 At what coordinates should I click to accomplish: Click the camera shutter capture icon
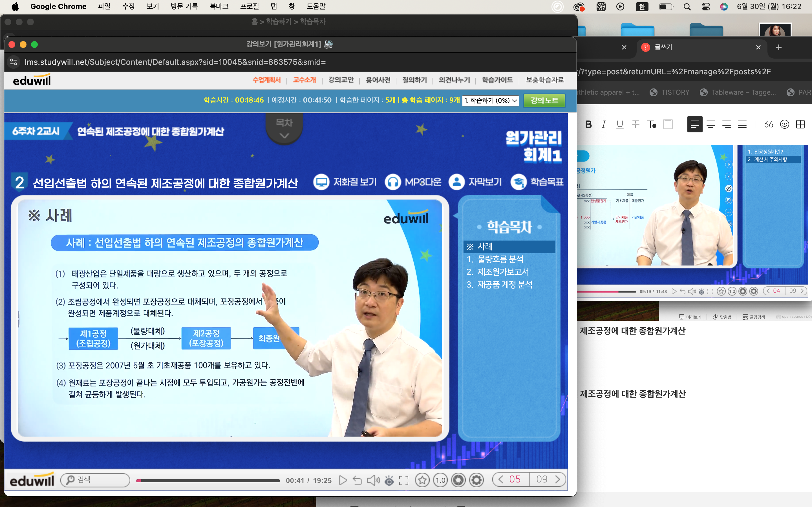pos(458,481)
